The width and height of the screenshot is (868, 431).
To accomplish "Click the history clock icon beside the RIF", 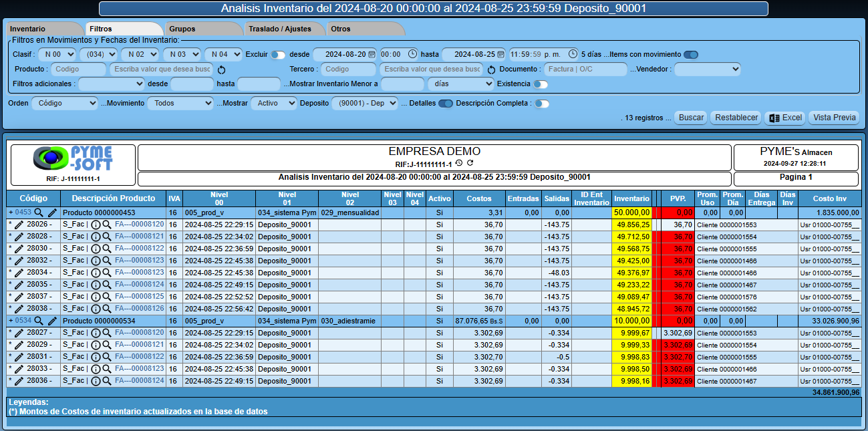I will (459, 164).
